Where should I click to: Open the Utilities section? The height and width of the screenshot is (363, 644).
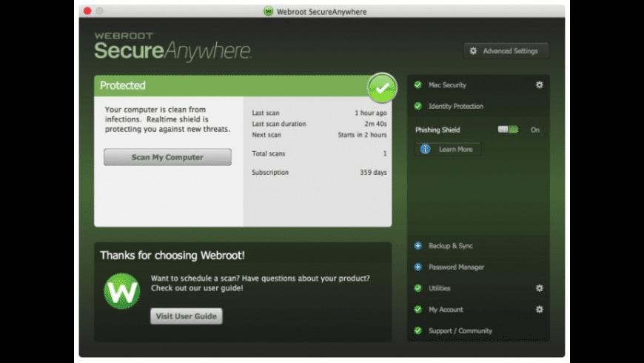pos(478,288)
